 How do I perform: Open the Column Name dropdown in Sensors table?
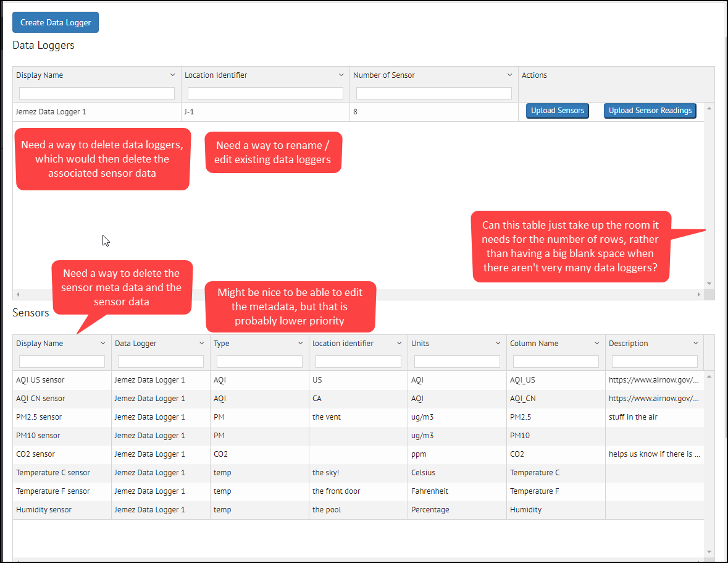tap(596, 342)
